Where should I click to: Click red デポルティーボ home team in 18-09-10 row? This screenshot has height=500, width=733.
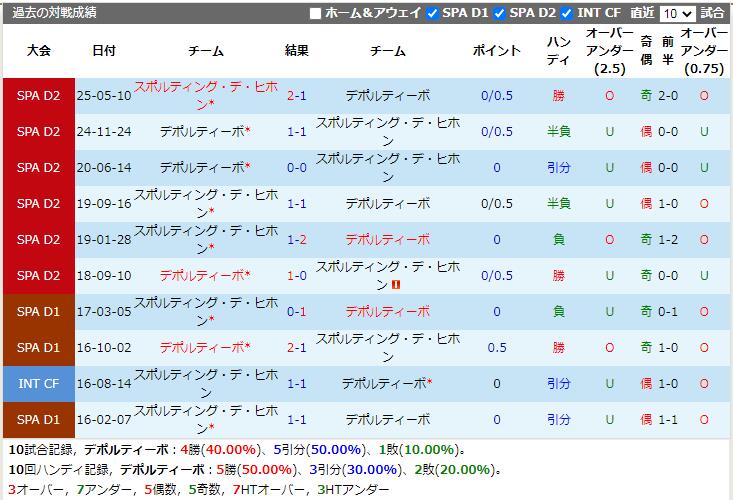click(x=202, y=276)
